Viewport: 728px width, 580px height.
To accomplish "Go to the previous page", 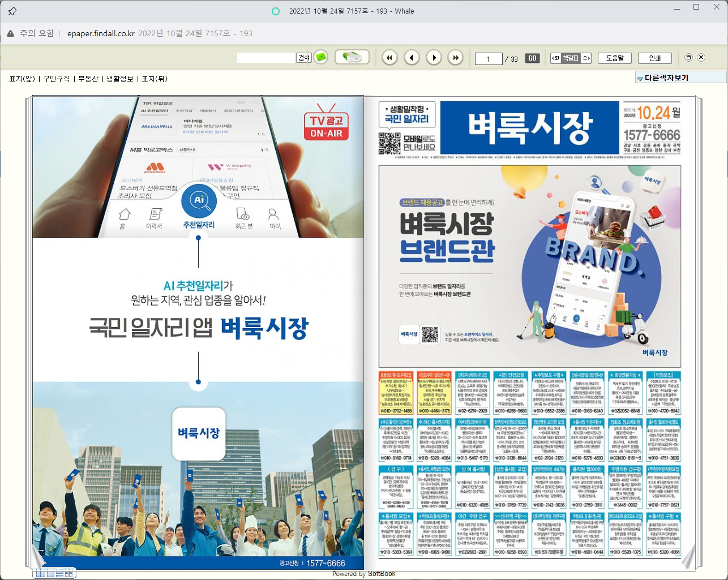I will point(412,57).
